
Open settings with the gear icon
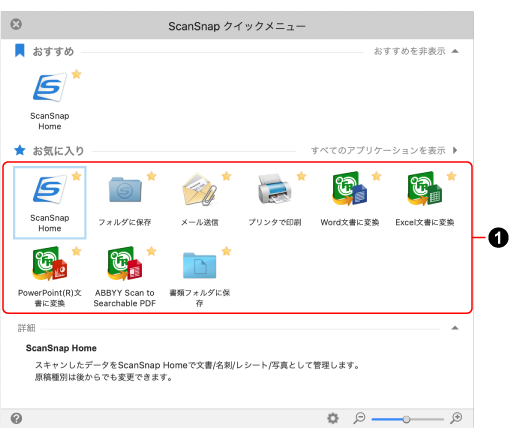[x=333, y=418]
